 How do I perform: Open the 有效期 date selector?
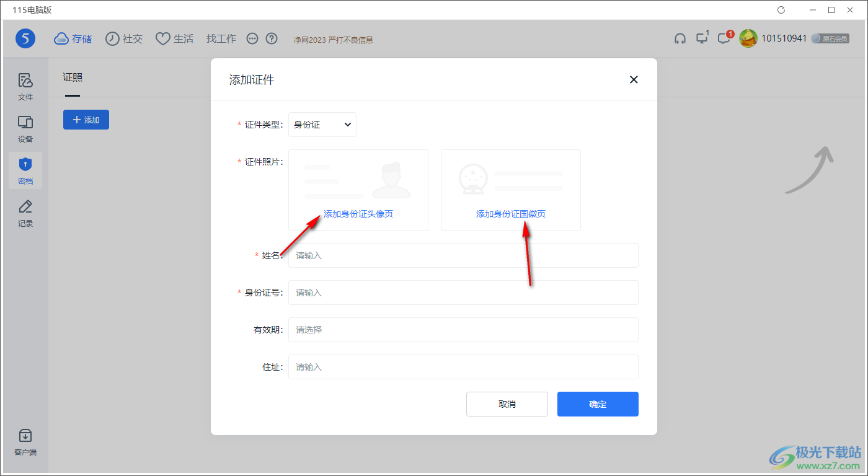point(463,330)
